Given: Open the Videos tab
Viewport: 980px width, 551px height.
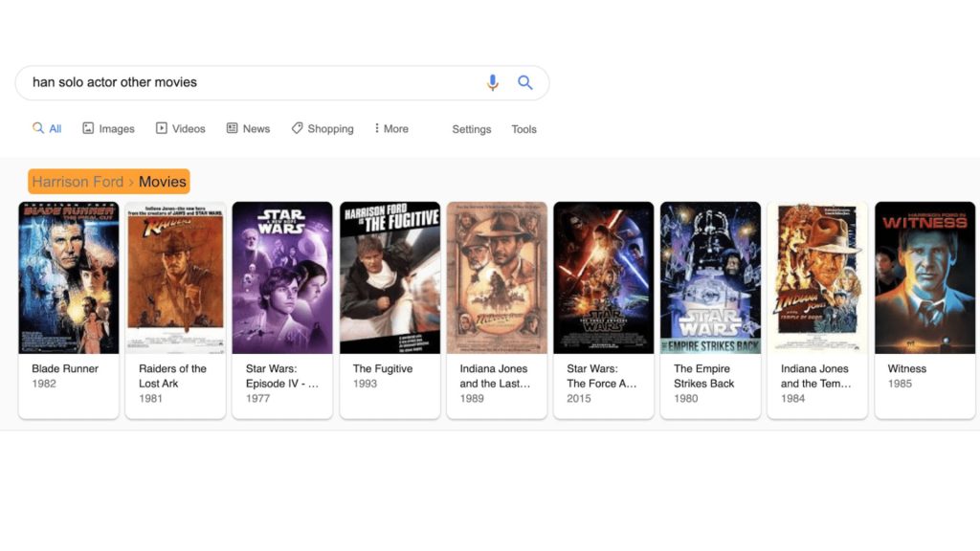Looking at the screenshot, I should click(x=181, y=129).
